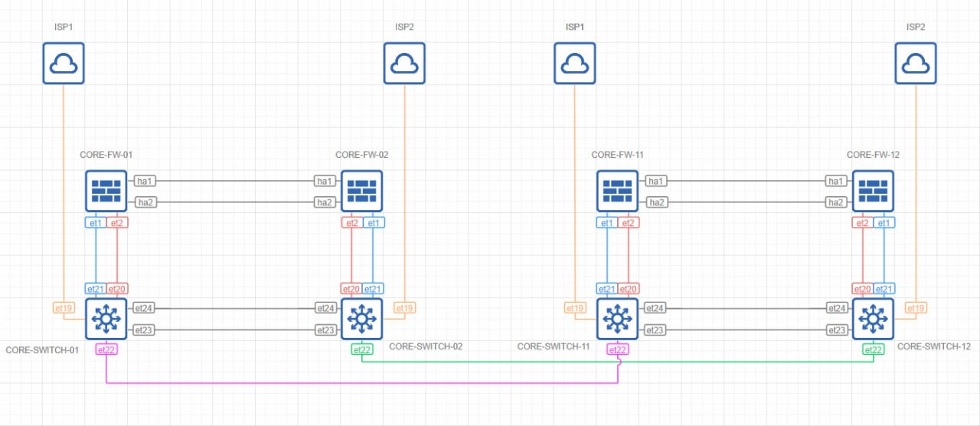Screen dimensions: 980x426
Task: Select the orange et19 port of CORE-SWITCH-12
Action: click(x=916, y=308)
